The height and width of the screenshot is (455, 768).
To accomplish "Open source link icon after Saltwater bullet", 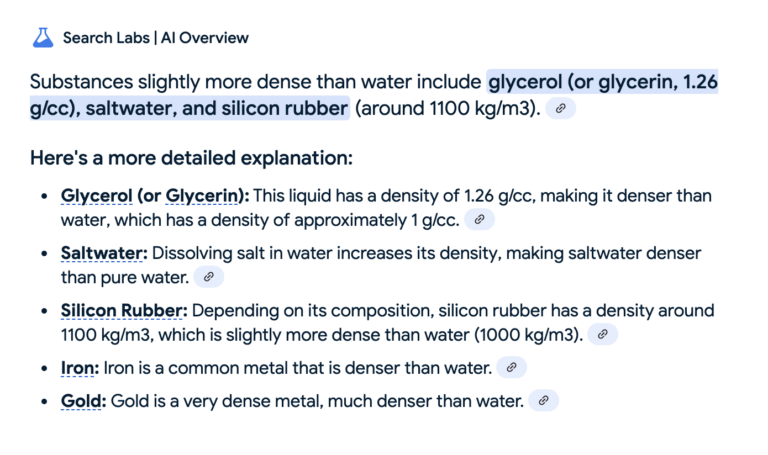I will pyautogui.click(x=209, y=277).
